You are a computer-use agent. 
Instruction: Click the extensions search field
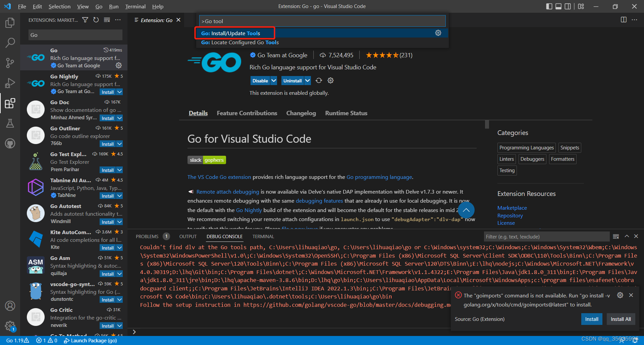tap(75, 35)
